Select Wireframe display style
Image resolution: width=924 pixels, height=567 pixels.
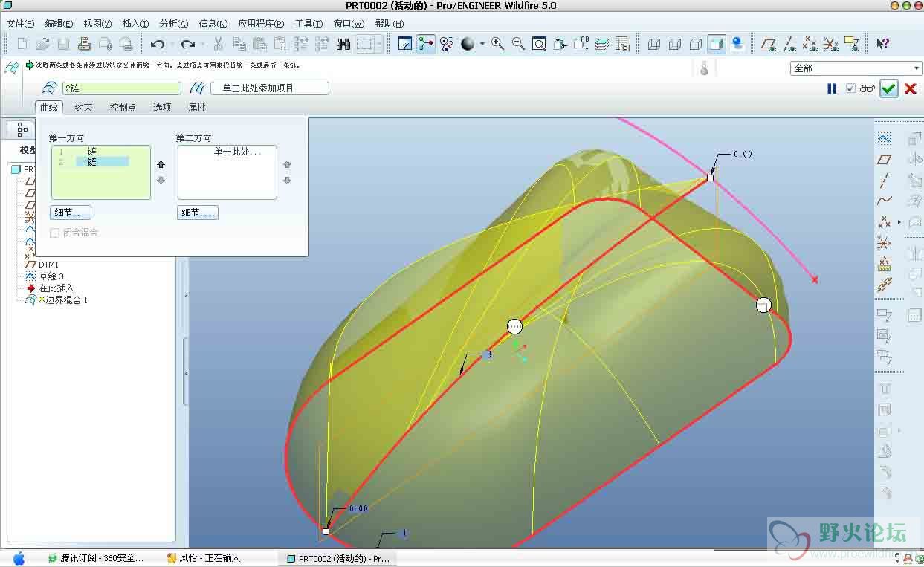[654, 44]
